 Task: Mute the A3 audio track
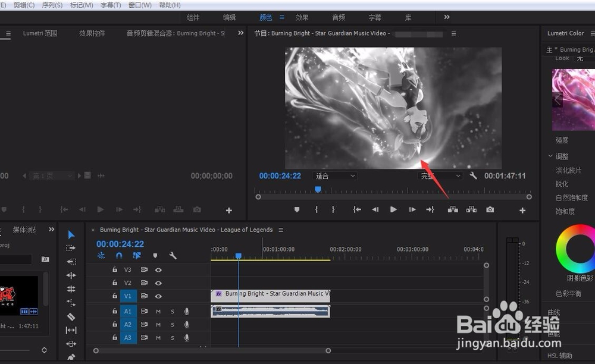click(158, 338)
